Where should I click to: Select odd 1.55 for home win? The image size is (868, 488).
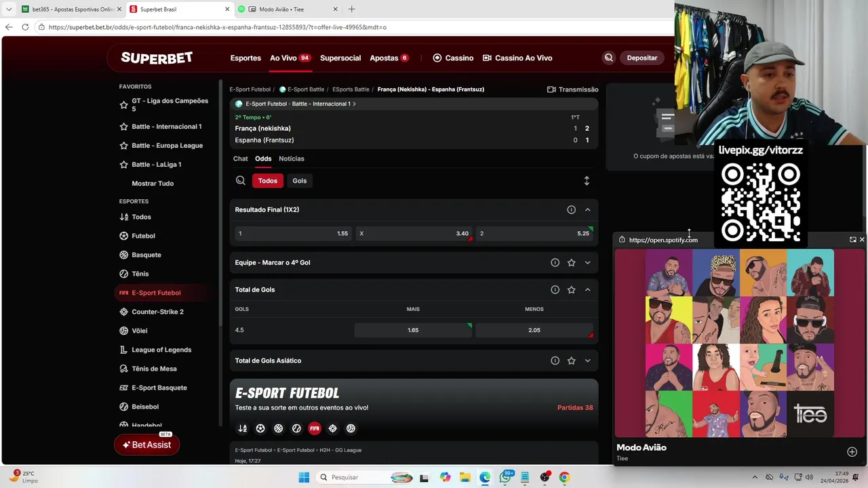(293, 233)
